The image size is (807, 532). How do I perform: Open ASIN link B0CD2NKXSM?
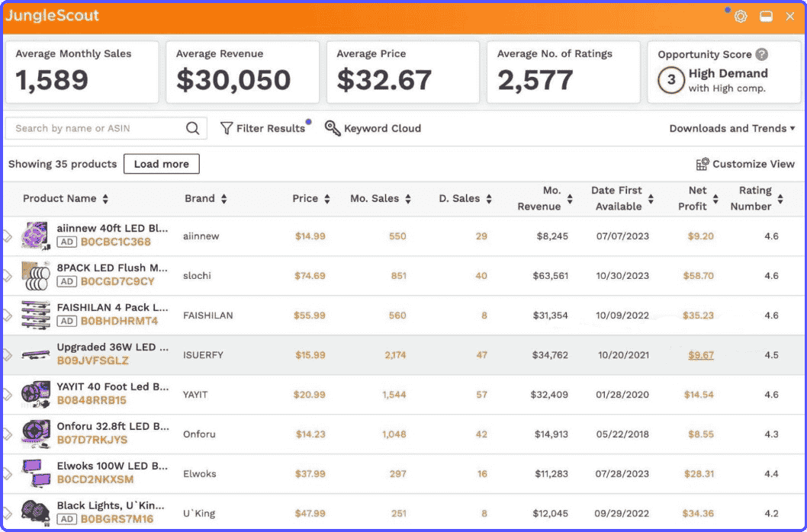(95, 479)
